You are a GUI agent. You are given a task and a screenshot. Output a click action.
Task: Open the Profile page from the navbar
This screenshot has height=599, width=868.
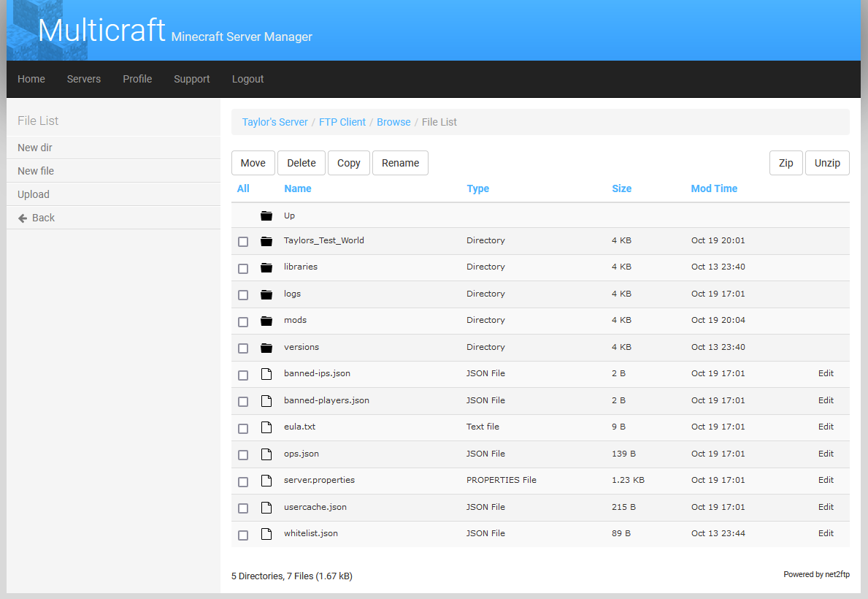[137, 79]
